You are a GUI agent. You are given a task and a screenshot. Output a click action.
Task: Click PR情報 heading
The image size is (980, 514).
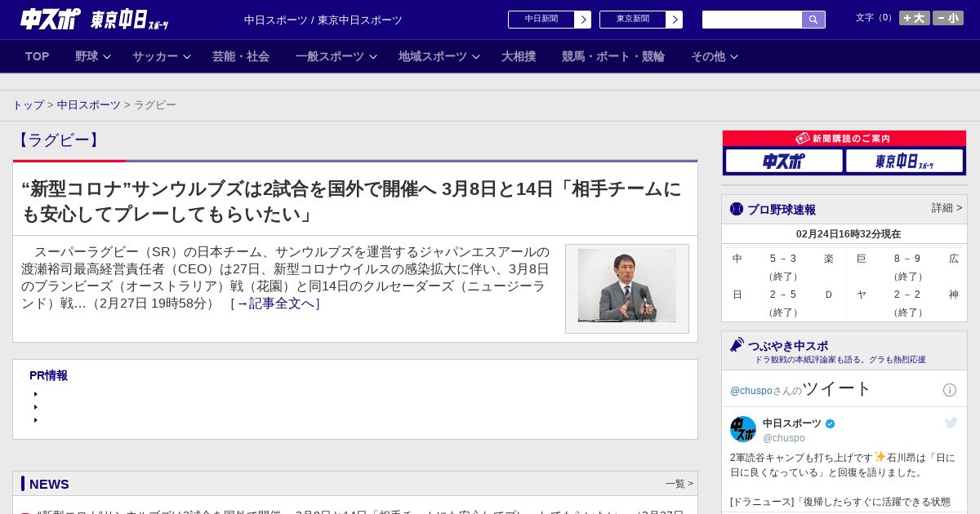point(48,375)
